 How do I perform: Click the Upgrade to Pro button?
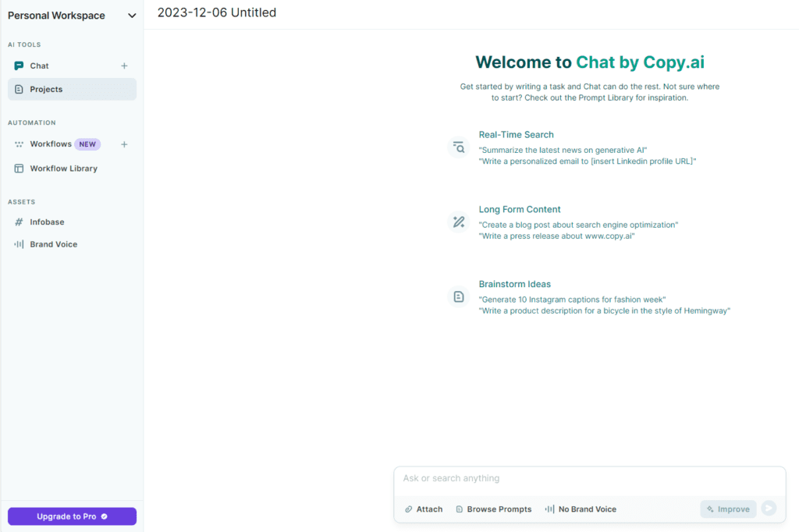pos(71,516)
